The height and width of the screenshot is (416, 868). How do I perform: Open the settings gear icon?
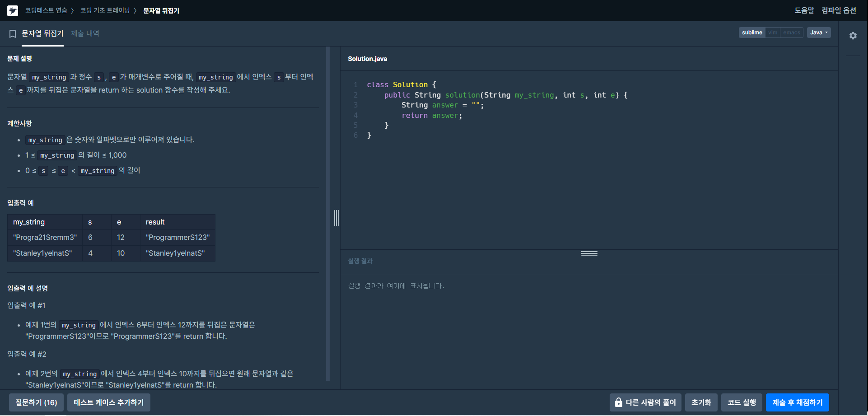tap(853, 36)
